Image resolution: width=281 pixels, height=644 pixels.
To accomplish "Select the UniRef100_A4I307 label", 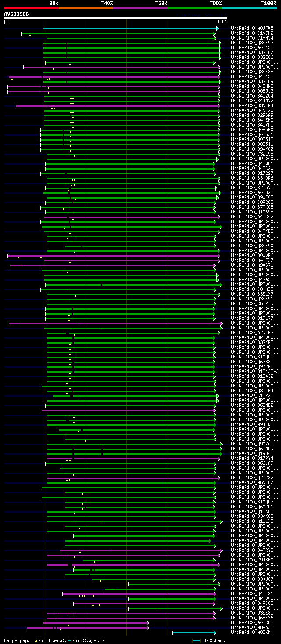I will tap(252, 217).
